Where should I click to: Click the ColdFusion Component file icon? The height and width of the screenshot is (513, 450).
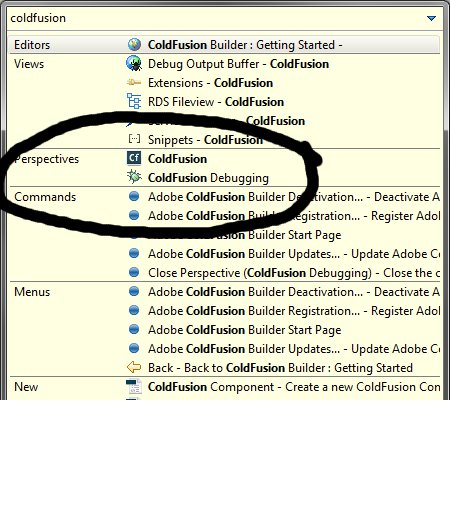134,386
